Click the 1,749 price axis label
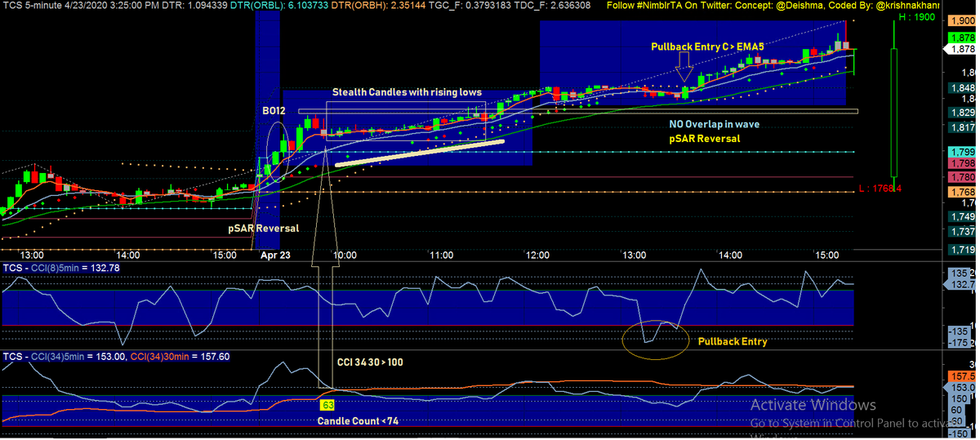 962,216
